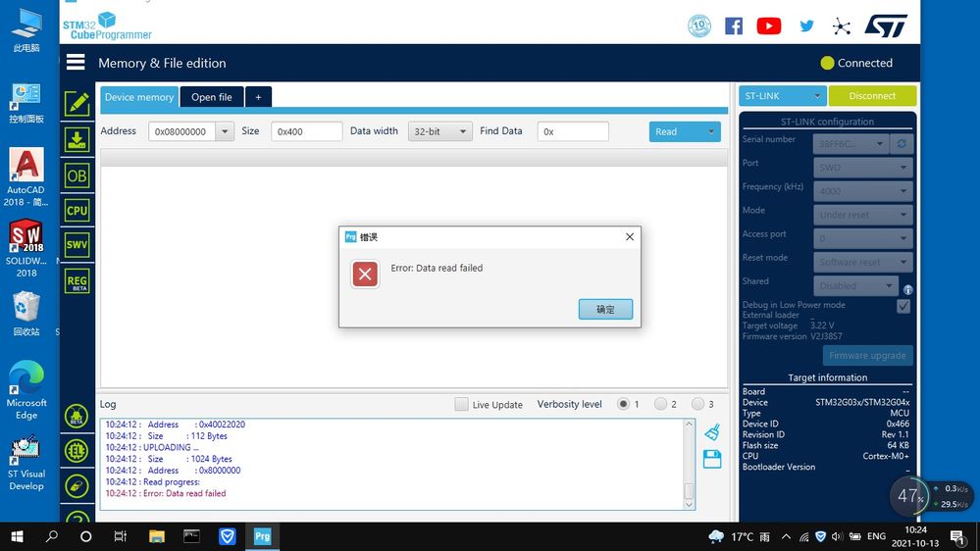Open the Reset mode dropdown
Screen dimensions: 980x551
click(862, 262)
